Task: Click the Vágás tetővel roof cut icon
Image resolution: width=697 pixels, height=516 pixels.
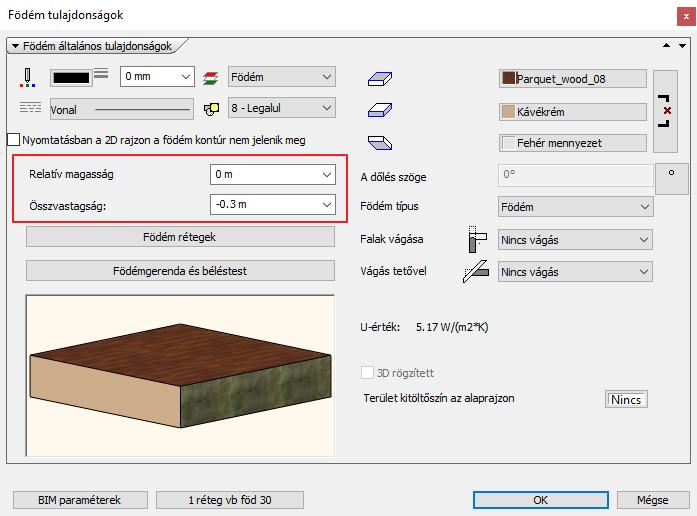Action: (476, 272)
